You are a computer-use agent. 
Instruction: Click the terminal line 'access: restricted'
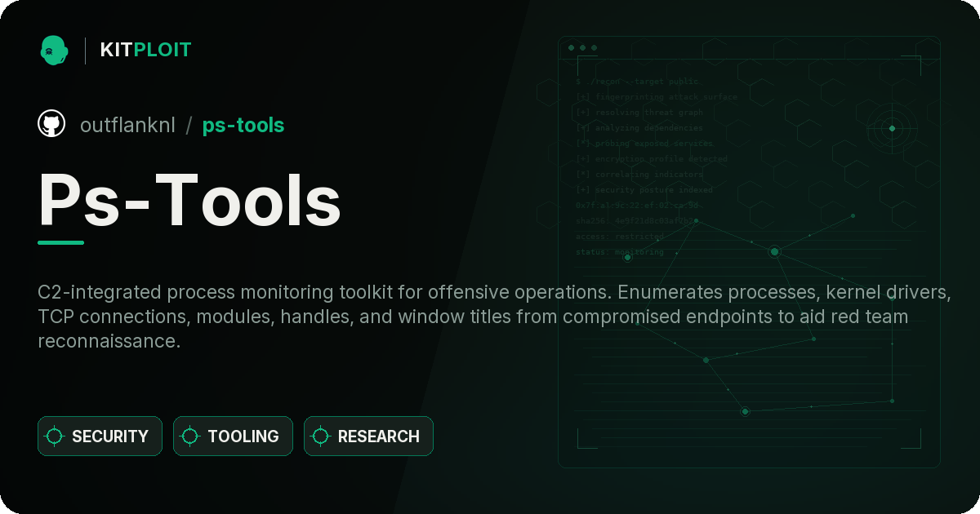(x=620, y=237)
